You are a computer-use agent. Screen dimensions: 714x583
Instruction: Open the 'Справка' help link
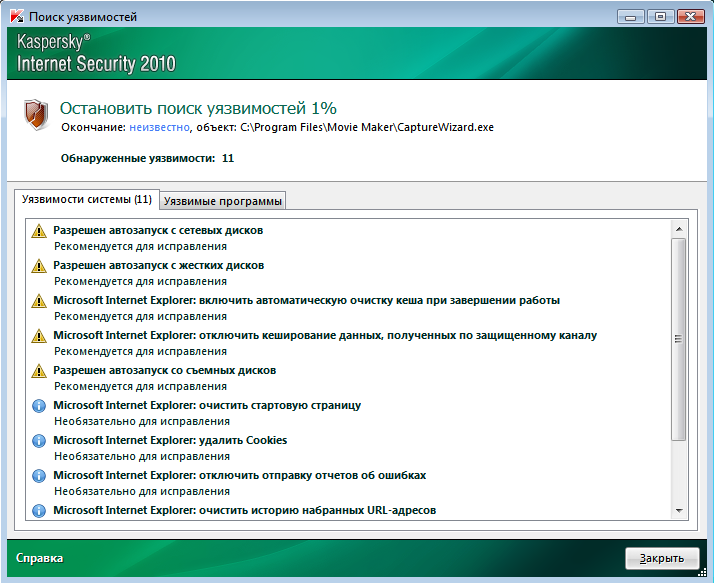pos(40,558)
